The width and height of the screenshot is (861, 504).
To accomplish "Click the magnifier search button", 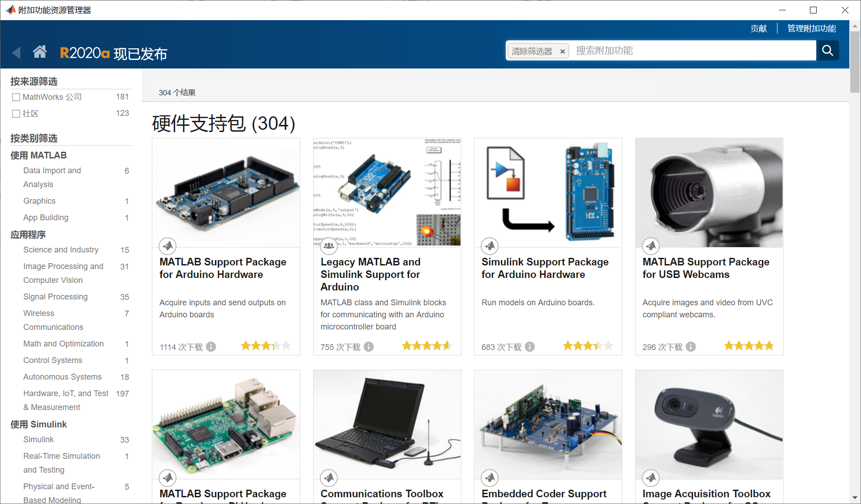I will pyautogui.click(x=827, y=51).
